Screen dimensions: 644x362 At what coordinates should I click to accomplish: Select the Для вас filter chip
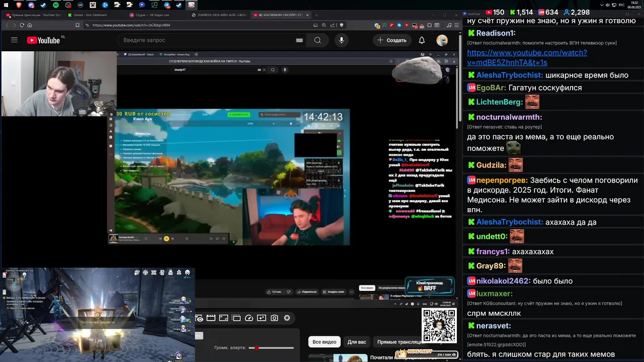[x=357, y=342]
